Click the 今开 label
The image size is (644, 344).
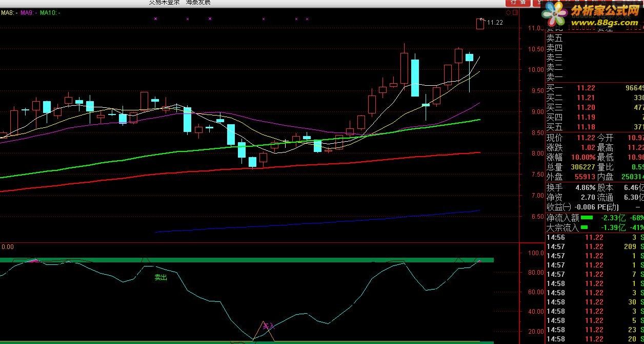606,138
